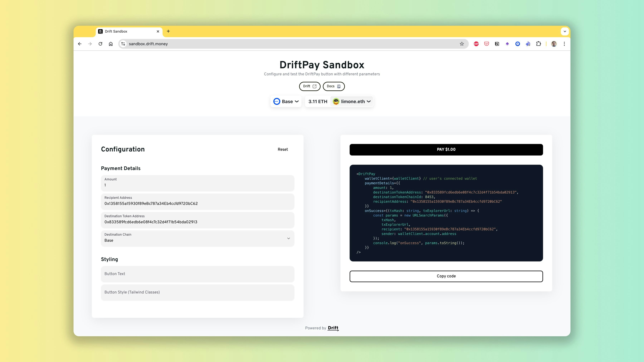Click the PAY $1.00 button
This screenshot has width=644, height=362.
446,149
